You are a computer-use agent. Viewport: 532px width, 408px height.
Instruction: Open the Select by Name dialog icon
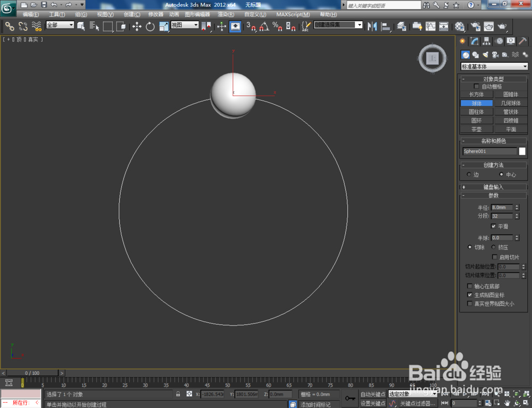click(x=95, y=27)
